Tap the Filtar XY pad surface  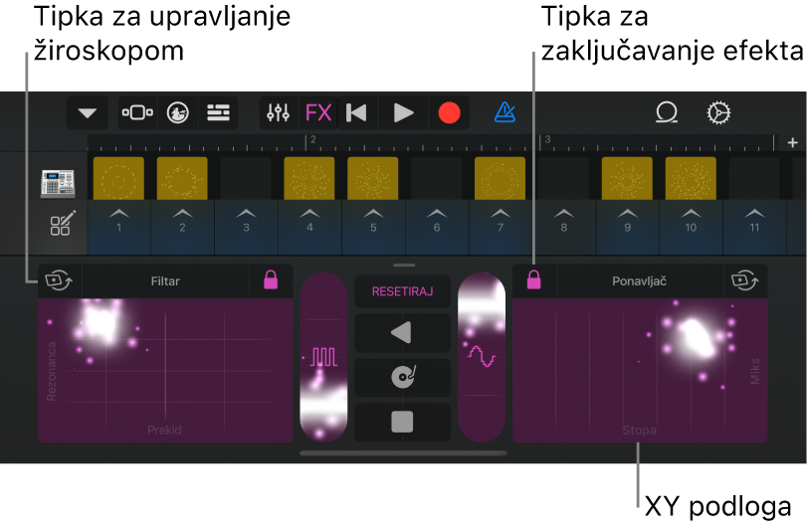pos(165,371)
